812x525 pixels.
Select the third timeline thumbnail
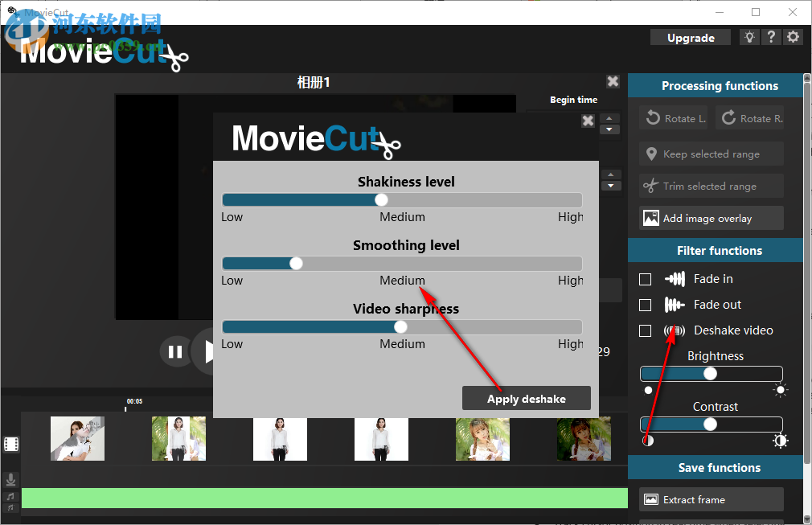click(280, 438)
